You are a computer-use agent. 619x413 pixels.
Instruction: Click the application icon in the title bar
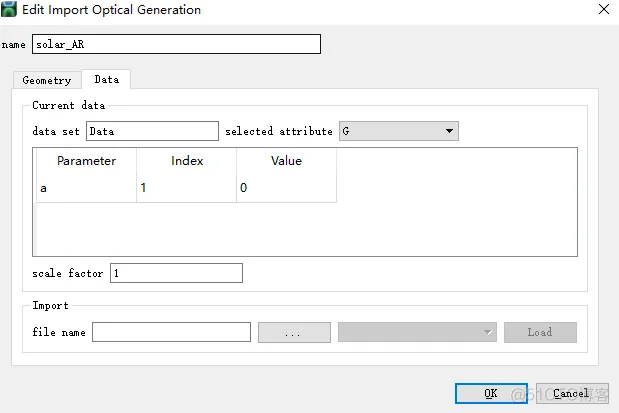pos(9,9)
